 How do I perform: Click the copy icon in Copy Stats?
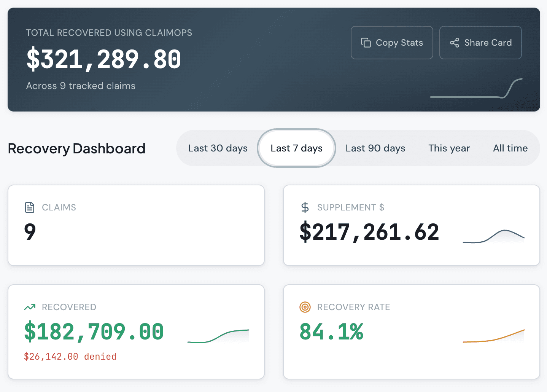pos(366,43)
